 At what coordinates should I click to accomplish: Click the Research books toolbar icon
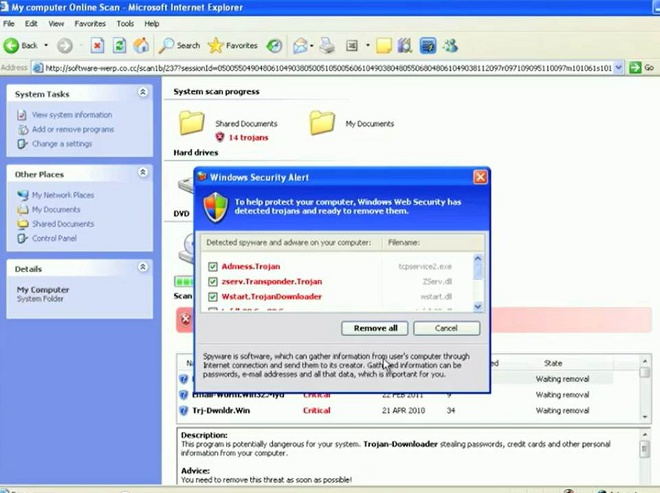tap(405, 45)
